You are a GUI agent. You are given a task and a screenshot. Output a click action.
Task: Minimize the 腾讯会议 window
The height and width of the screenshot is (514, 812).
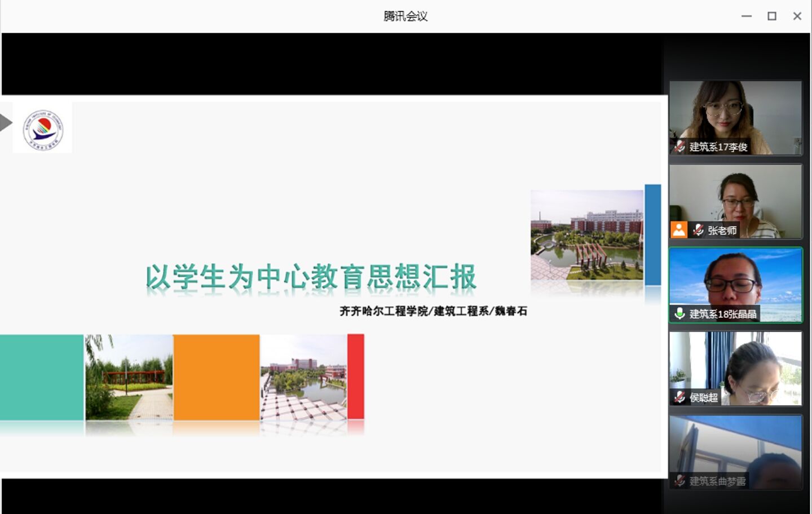(x=747, y=16)
